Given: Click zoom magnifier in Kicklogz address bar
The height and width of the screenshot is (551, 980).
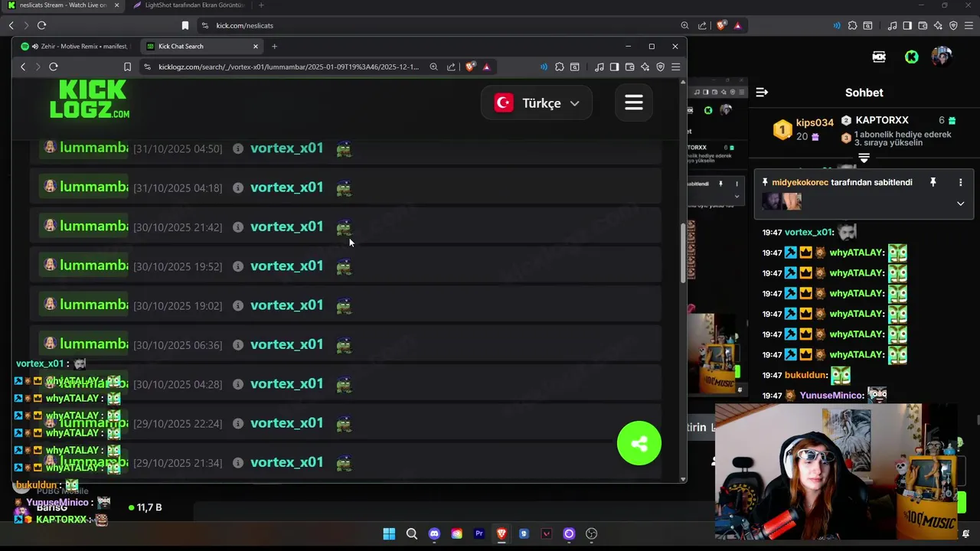Looking at the screenshot, I should (x=433, y=67).
